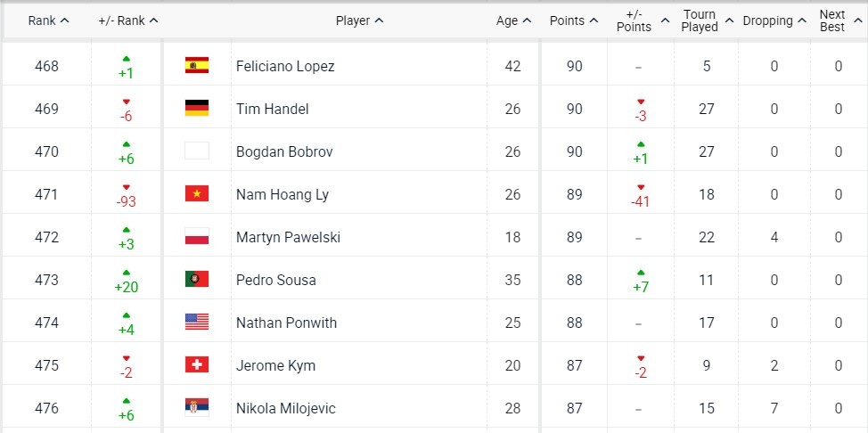Click the Swiss flag beside Jerome Kym
Image resolution: width=868 pixels, height=433 pixels.
pos(196,365)
